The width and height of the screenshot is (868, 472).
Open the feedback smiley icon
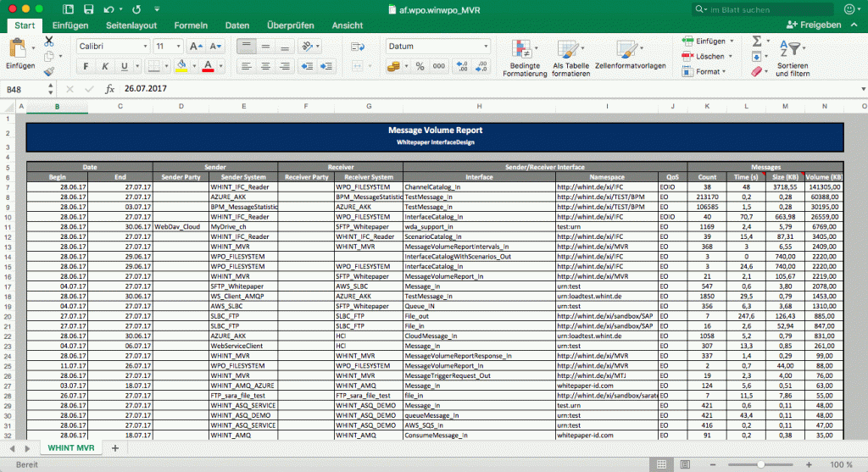point(849,9)
